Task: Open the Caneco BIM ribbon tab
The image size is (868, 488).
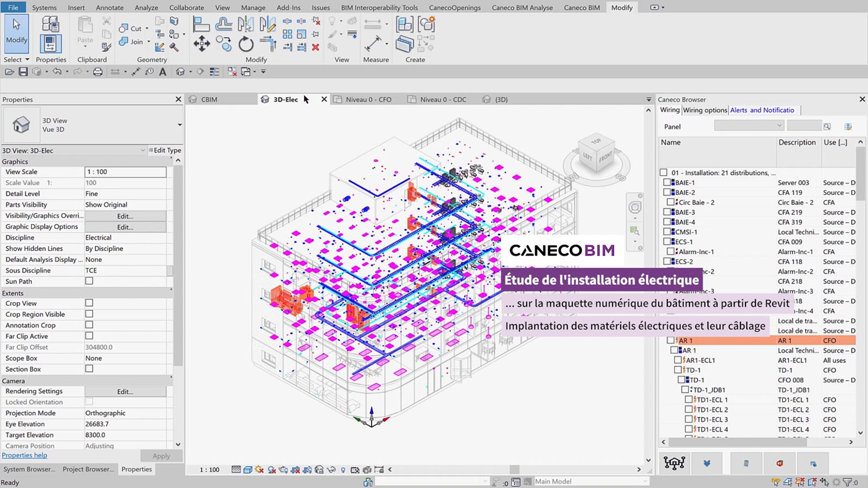Action: [582, 8]
